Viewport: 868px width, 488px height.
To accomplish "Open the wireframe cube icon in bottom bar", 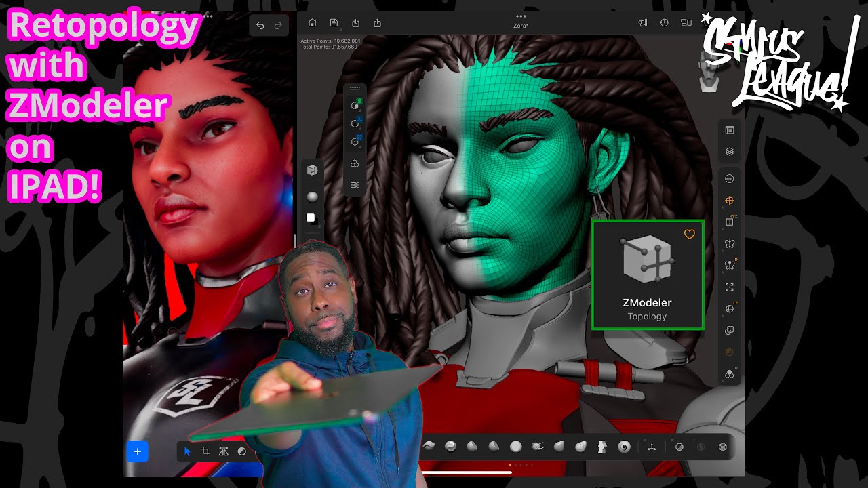I will click(723, 447).
